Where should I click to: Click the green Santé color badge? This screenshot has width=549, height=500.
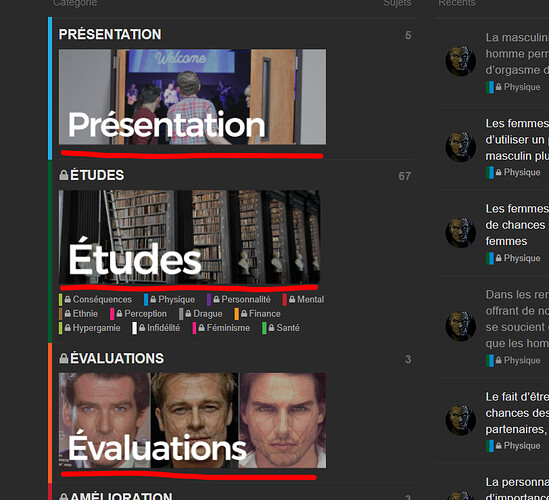tap(264, 328)
